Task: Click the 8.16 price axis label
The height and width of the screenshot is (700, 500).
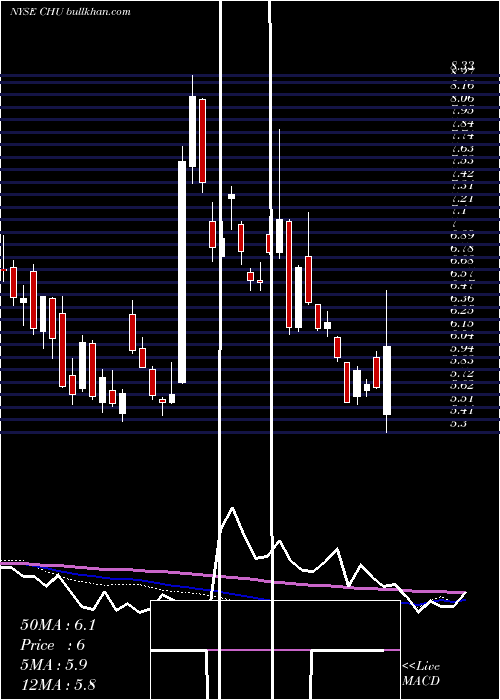Action: tap(462, 85)
